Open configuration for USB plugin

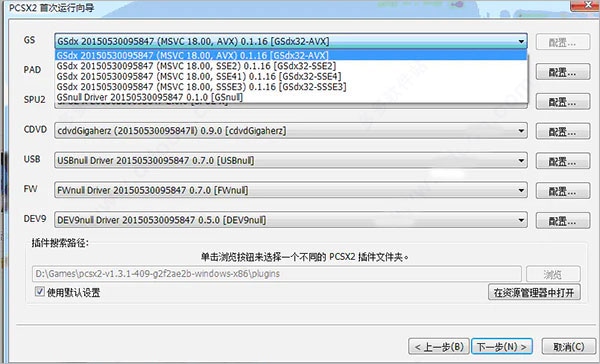tap(562, 161)
